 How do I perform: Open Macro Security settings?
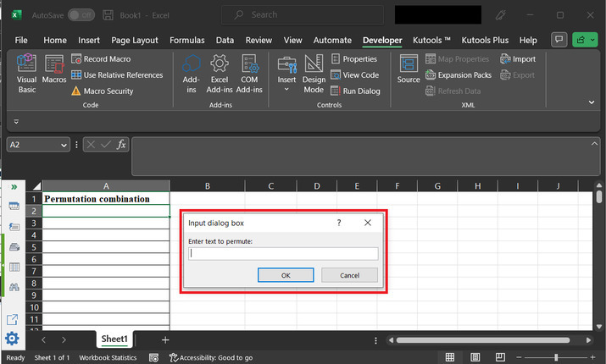tap(102, 91)
